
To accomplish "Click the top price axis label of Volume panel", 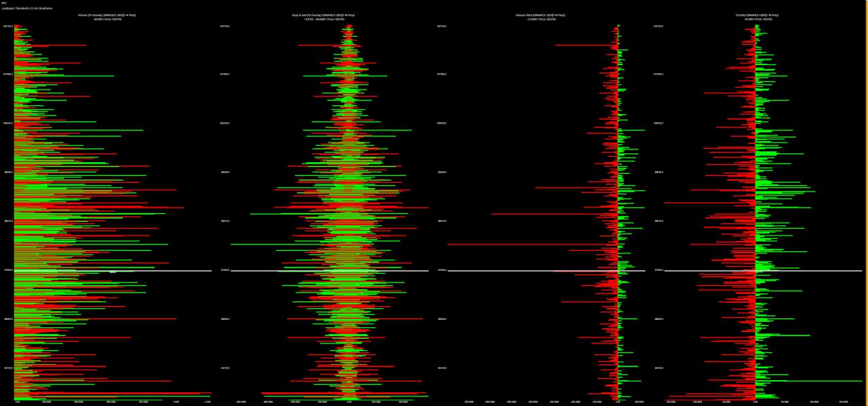I will click(8, 26).
